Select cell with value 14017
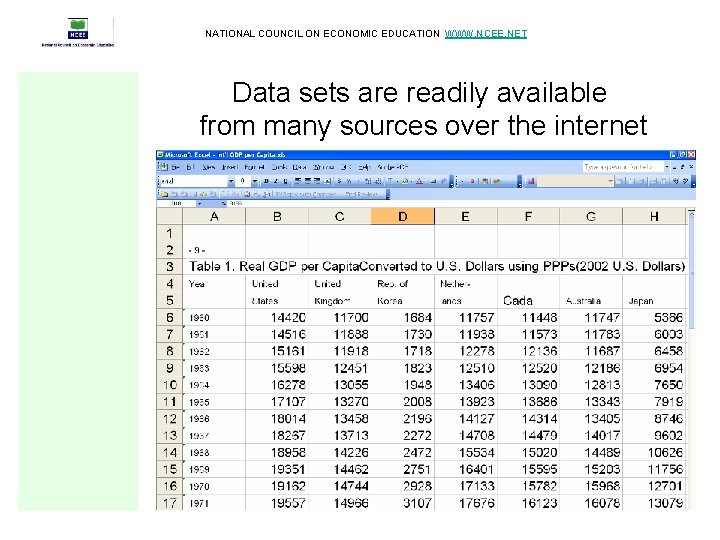The height and width of the screenshot is (540, 720). coord(591,435)
